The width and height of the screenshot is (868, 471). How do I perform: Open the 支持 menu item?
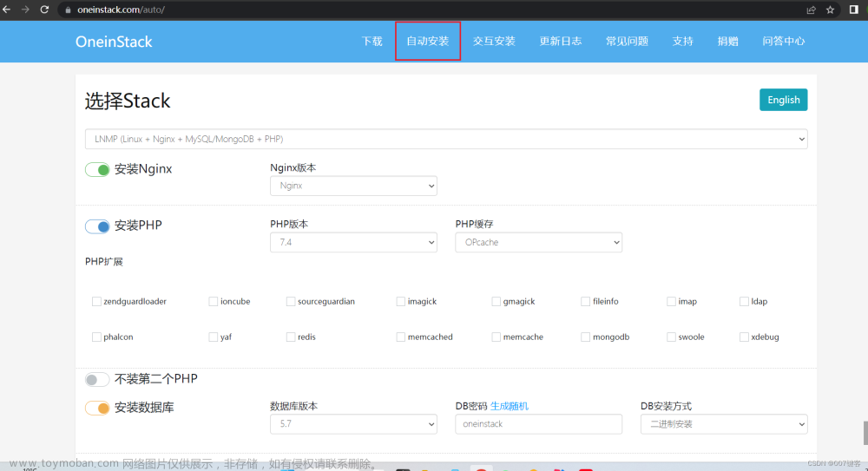(x=682, y=41)
